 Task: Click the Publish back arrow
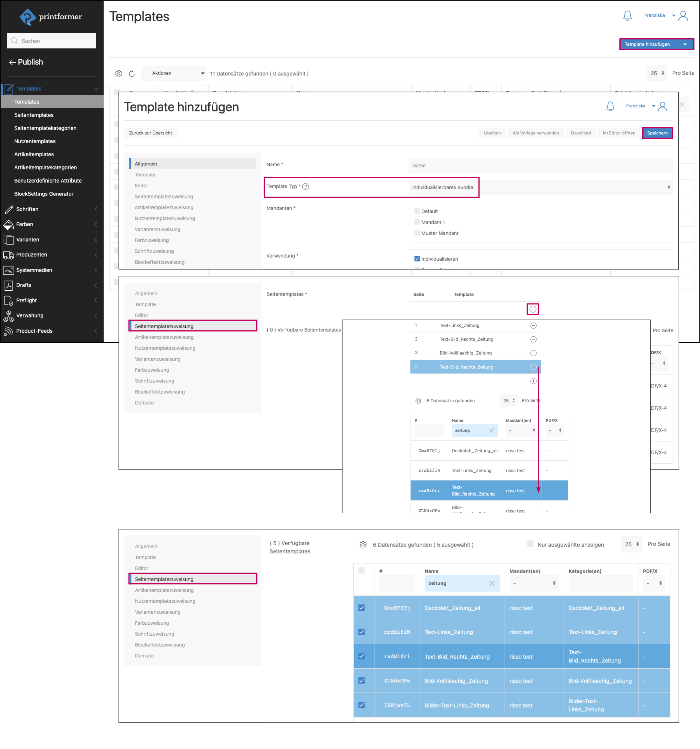[x=12, y=62]
